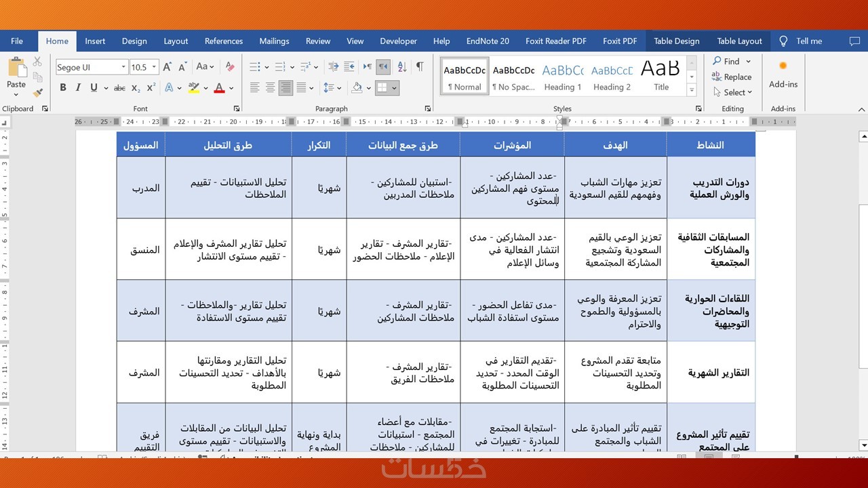
Task: Apply Shading paint bucket color
Action: [357, 87]
